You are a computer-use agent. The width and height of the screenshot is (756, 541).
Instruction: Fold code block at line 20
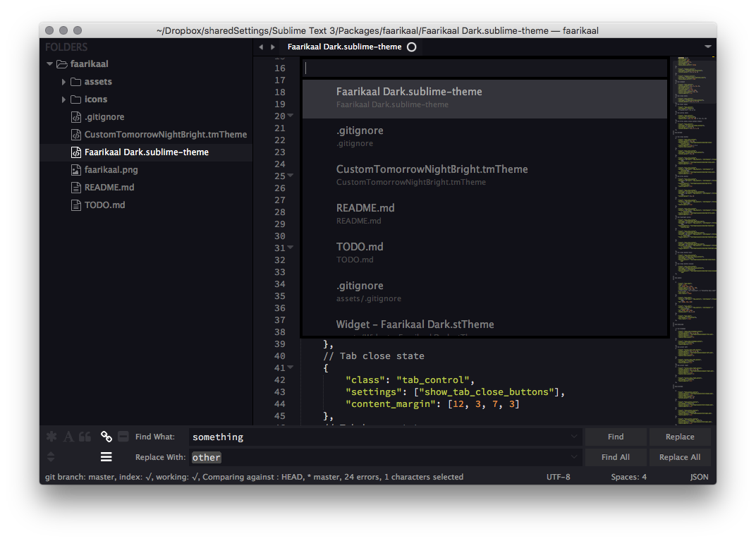coord(291,116)
